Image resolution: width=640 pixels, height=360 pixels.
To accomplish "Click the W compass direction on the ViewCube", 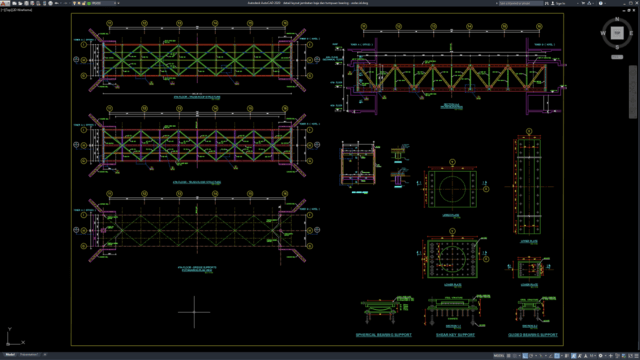I will pos(603,33).
